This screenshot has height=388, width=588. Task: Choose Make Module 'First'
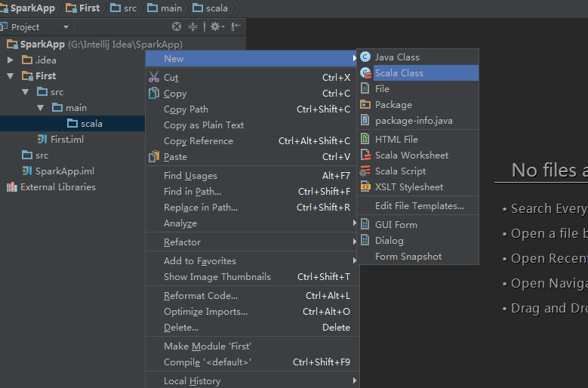pyautogui.click(x=252, y=346)
